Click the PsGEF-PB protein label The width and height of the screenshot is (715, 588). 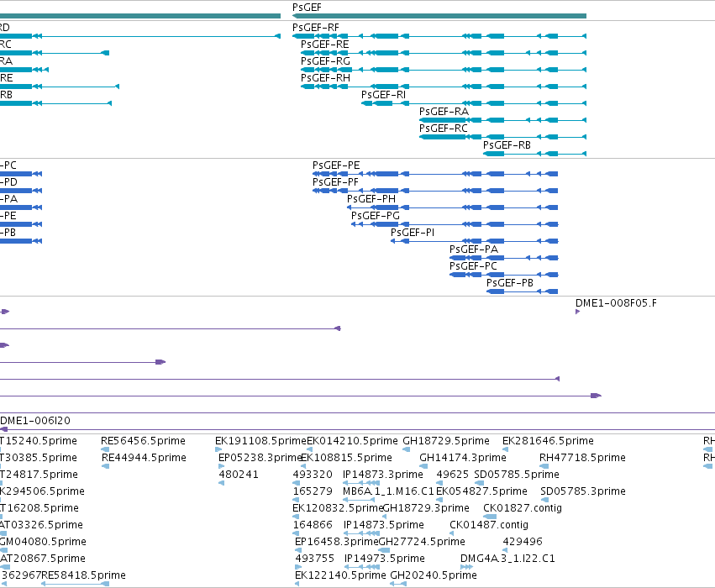[509, 283]
